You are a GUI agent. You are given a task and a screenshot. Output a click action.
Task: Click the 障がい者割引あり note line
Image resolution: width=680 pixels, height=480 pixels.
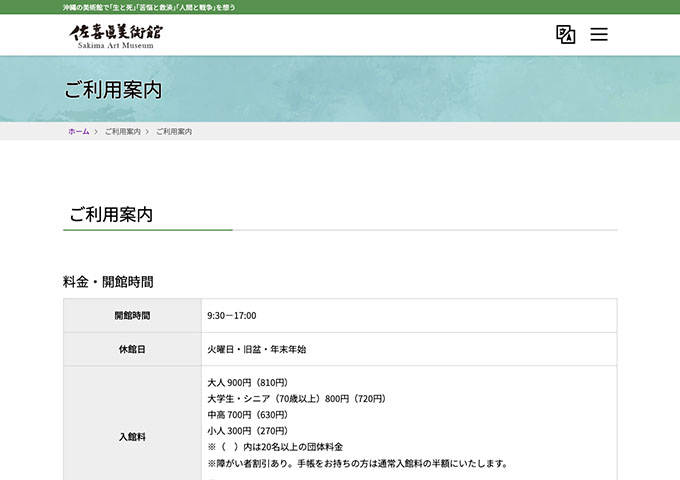click(x=358, y=463)
